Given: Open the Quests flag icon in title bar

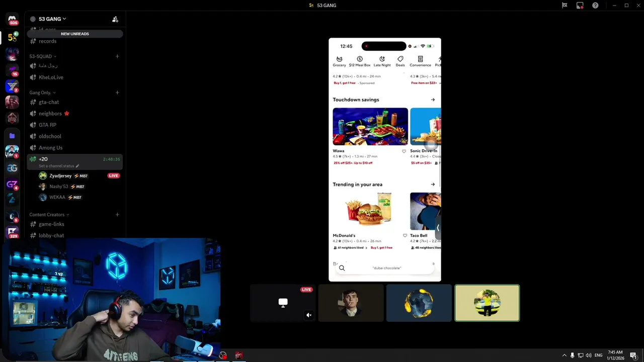Looking at the screenshot, I should [565, 6].
